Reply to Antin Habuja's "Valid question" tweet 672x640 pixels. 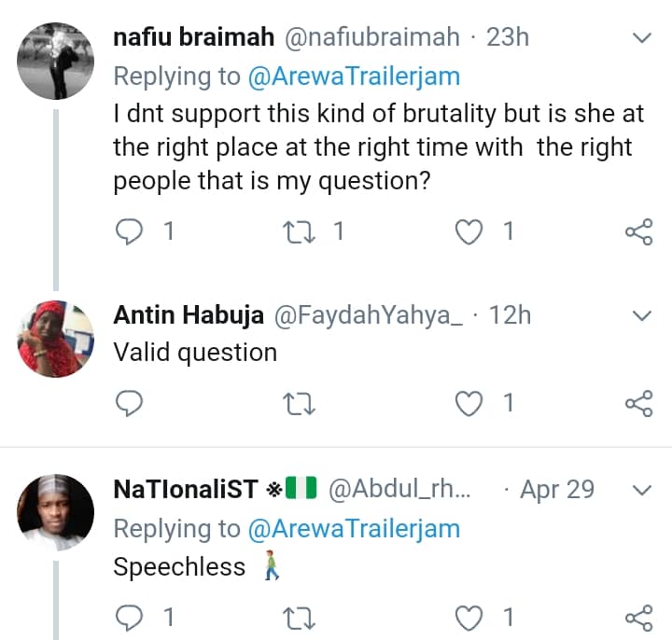(133, 402)
